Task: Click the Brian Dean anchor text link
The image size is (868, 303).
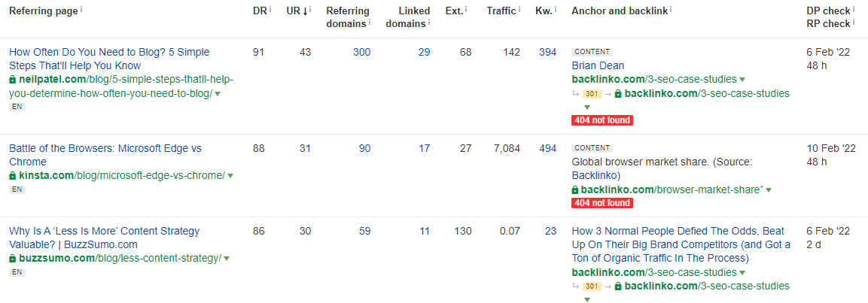Action: point(590,66)
